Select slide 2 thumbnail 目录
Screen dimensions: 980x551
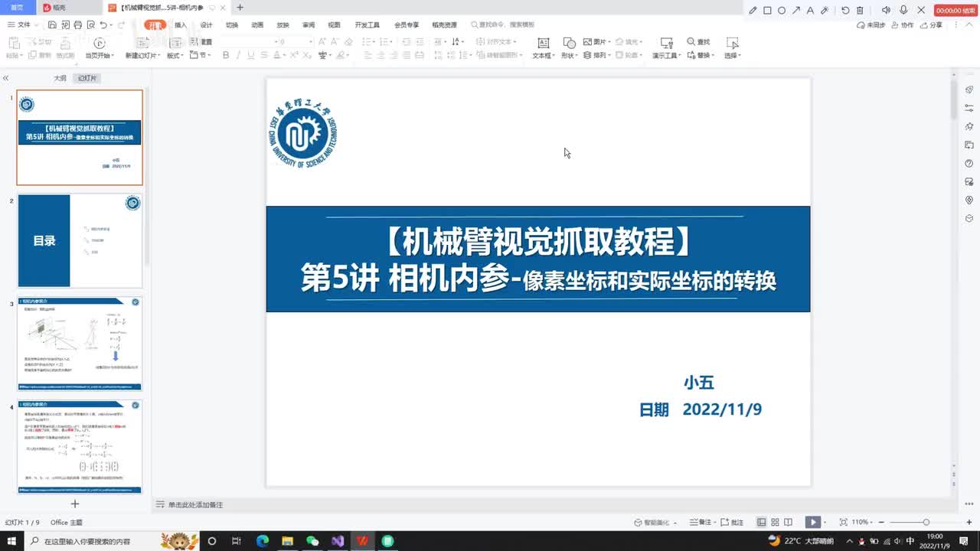tap(80, 241)
